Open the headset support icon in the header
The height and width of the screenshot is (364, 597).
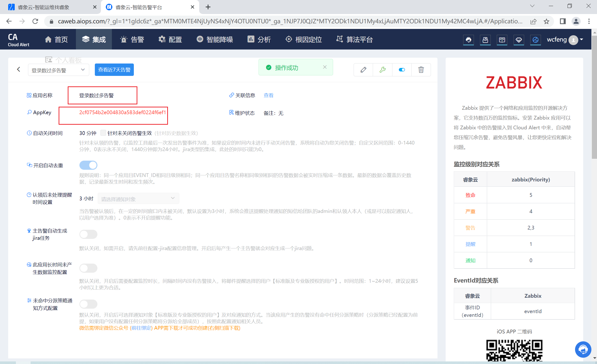pyautogui.click(x=468, y=40)
